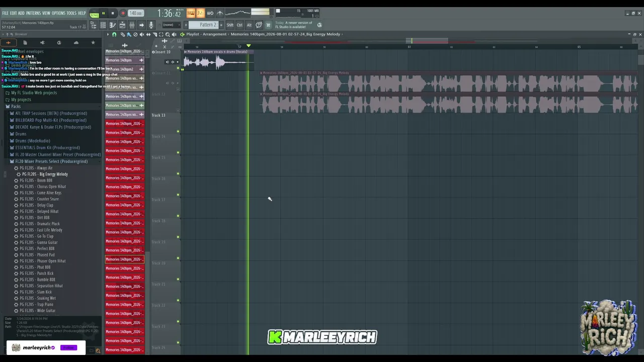Open My FL Studio Web projects folder
Image resolution: width=644 pixels, height=362 pixels.
click(x=34, y=93)
